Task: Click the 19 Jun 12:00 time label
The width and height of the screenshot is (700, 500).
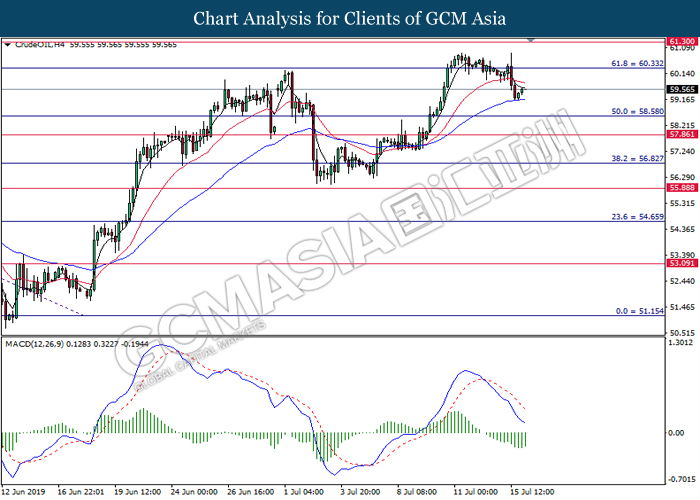Action: (138, 492)
